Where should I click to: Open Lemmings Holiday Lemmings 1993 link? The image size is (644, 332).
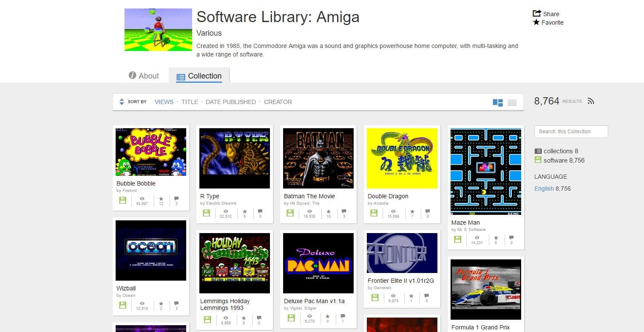coord(225,304)
